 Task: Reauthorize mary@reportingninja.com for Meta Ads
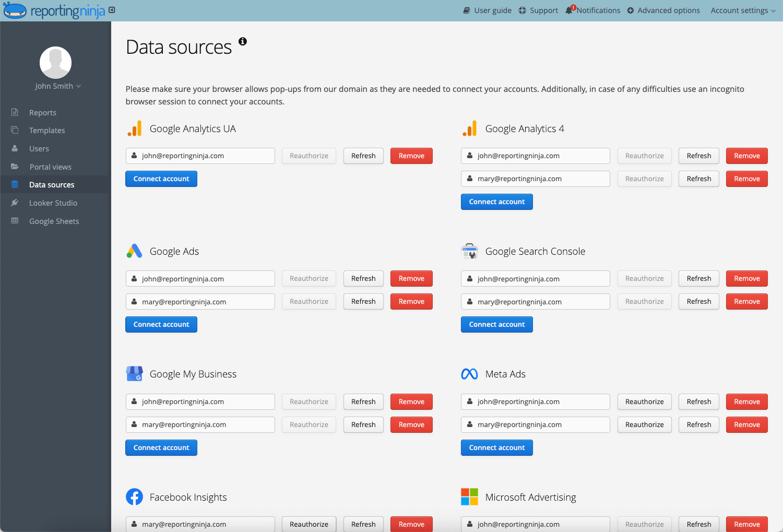click(644, 424)
